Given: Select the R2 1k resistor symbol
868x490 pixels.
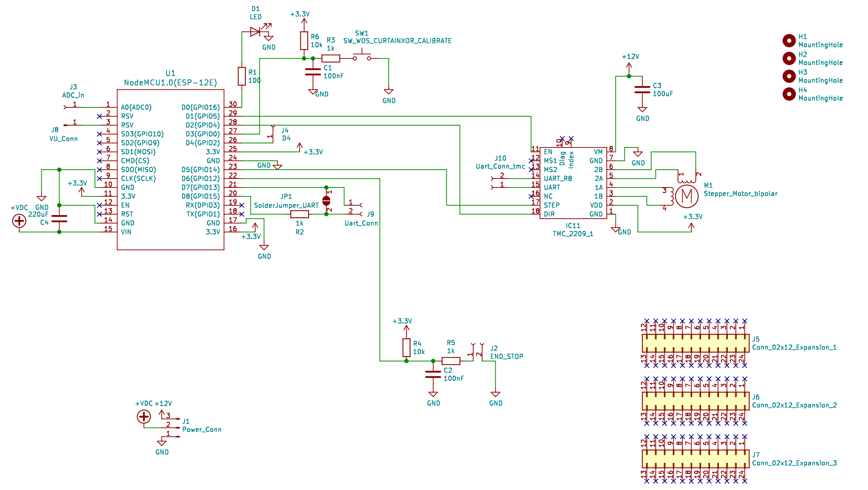Looking at the screenshot, I should tap(300, 214).
